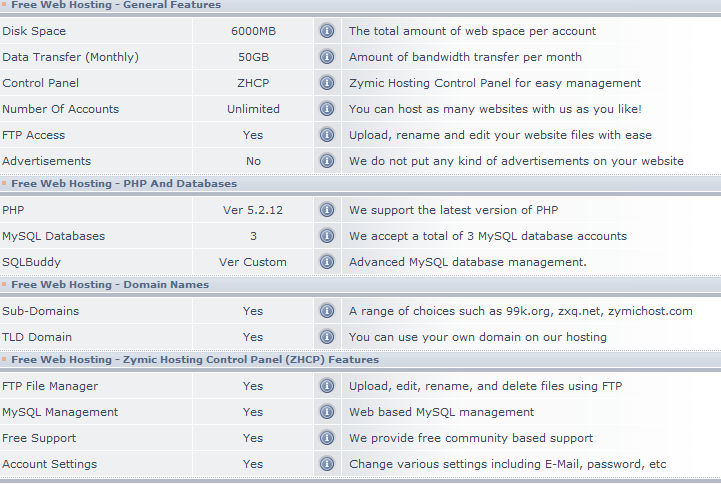Click 'Web based MySQL management' description
721x484 pixels.
tap(441, 412)
